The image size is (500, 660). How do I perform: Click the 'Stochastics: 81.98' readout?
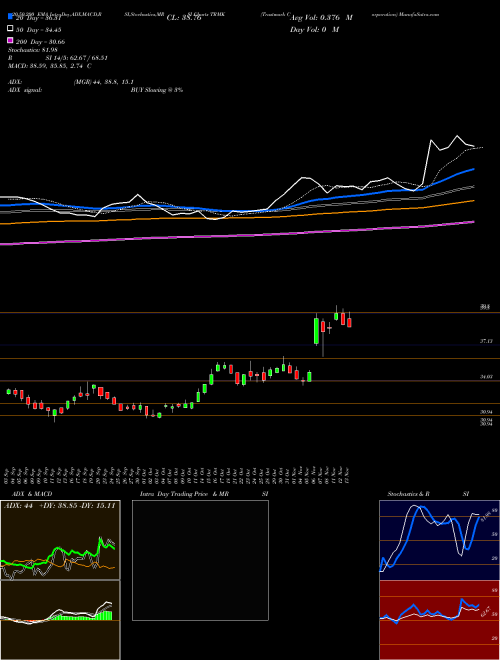coord(33,50)
